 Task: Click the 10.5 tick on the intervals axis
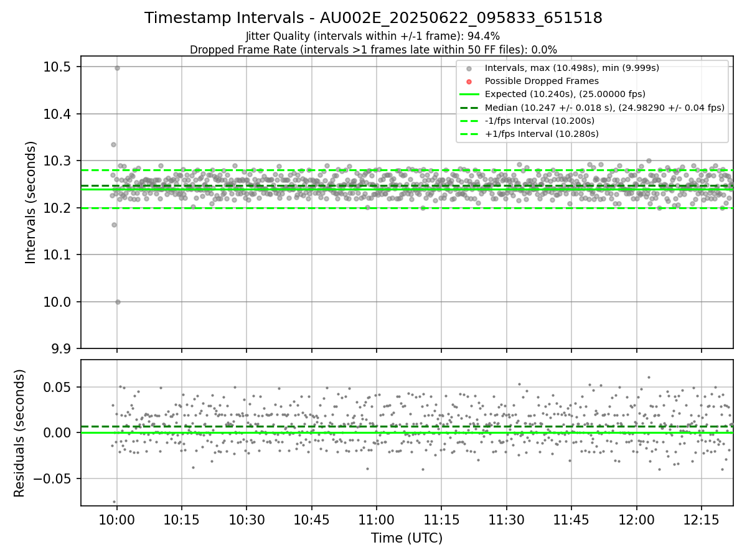57,67
